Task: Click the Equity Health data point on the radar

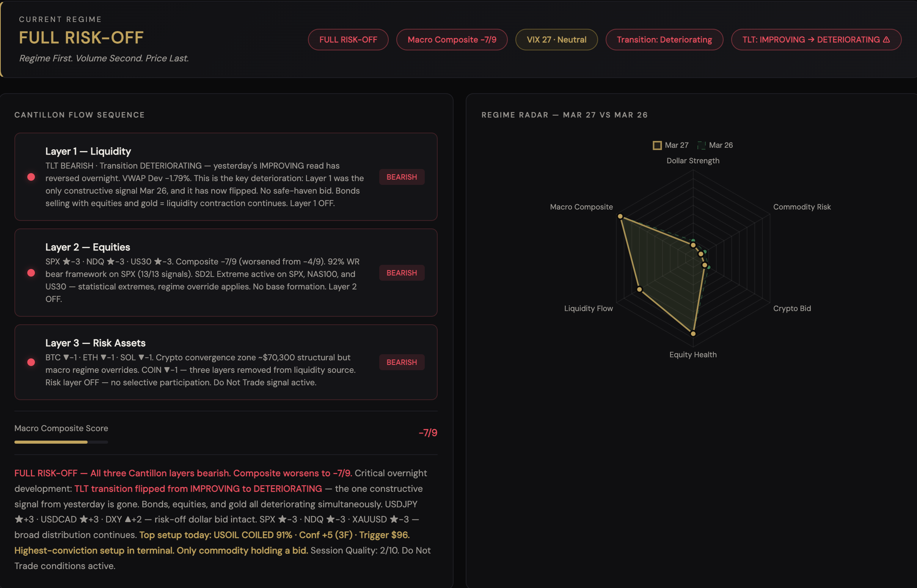Action: [694, 333]
